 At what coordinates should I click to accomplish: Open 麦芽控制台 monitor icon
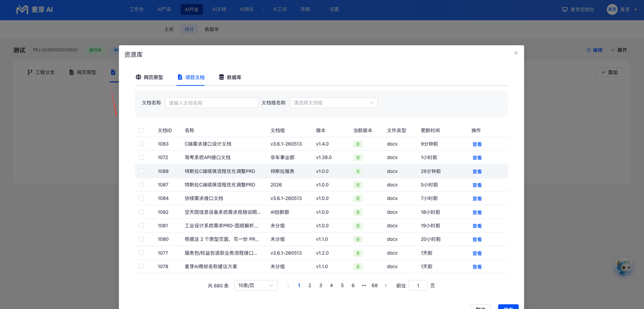click(x=565, y=10)
